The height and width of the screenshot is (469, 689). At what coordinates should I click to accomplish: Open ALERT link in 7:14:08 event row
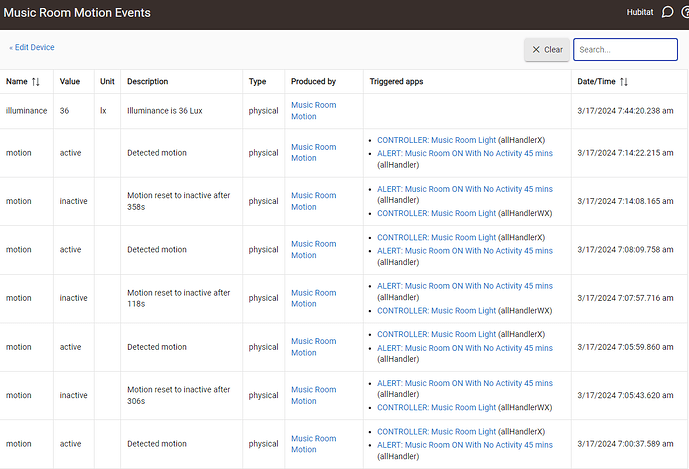tap(464, 189)
